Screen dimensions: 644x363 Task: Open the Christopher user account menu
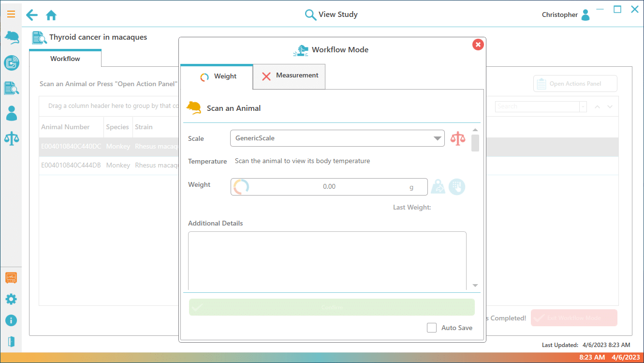pyautogui.click(x=566, y=15)
